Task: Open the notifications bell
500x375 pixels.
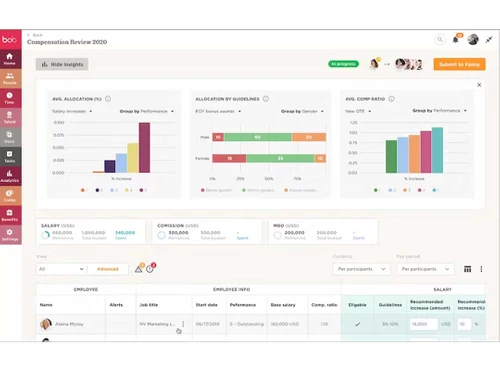Action: point(456,40)
